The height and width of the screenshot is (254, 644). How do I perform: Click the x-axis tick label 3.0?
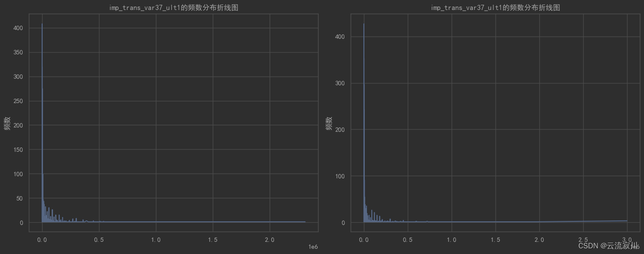coord(627,240)
